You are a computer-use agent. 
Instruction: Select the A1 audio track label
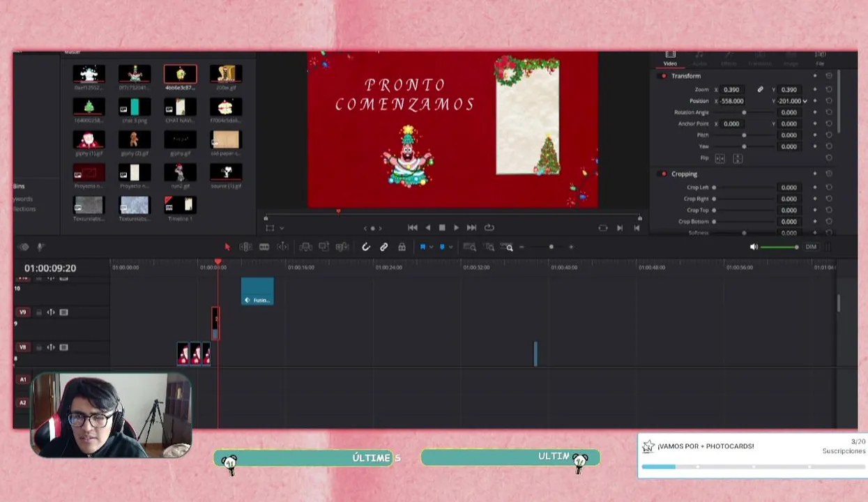click(x=23, y=379)
